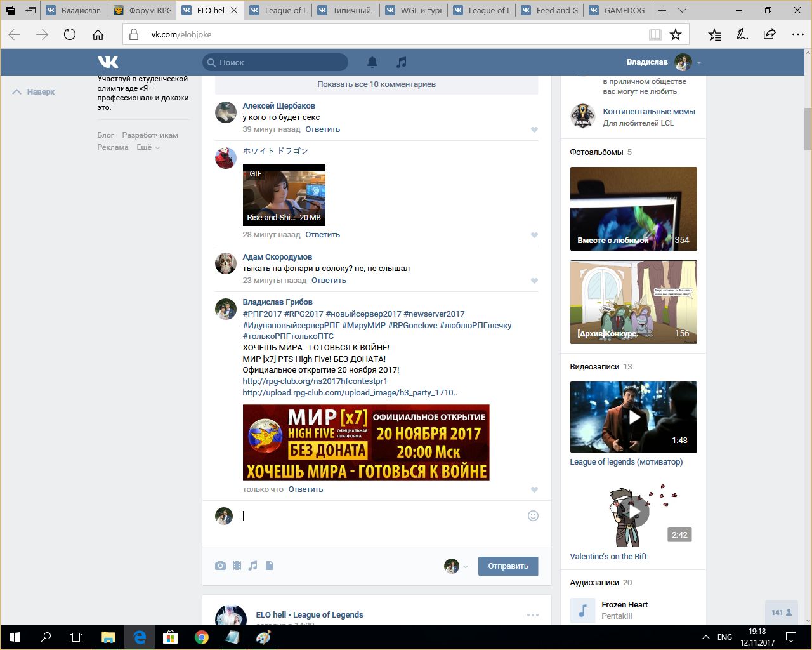
Task: Click the Наверх back-to-top link
Action: click(34, 92)
